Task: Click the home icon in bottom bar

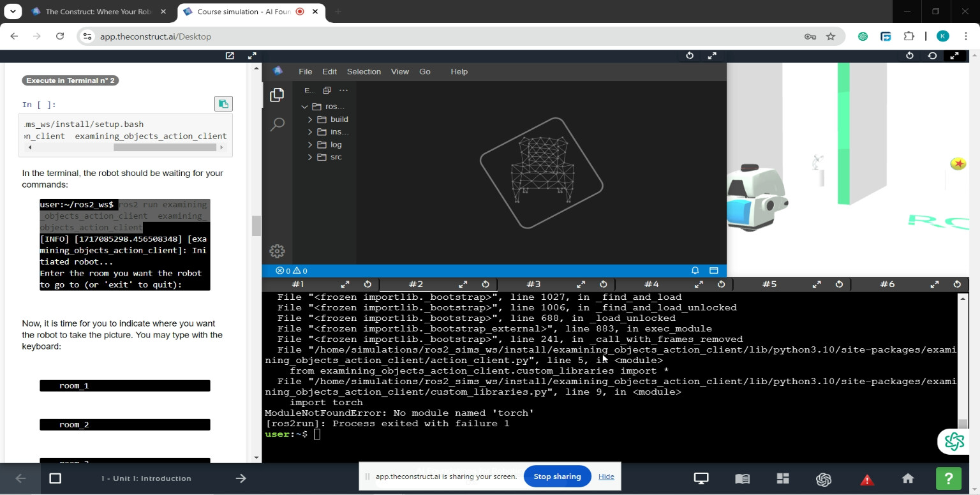Action: 908,478
